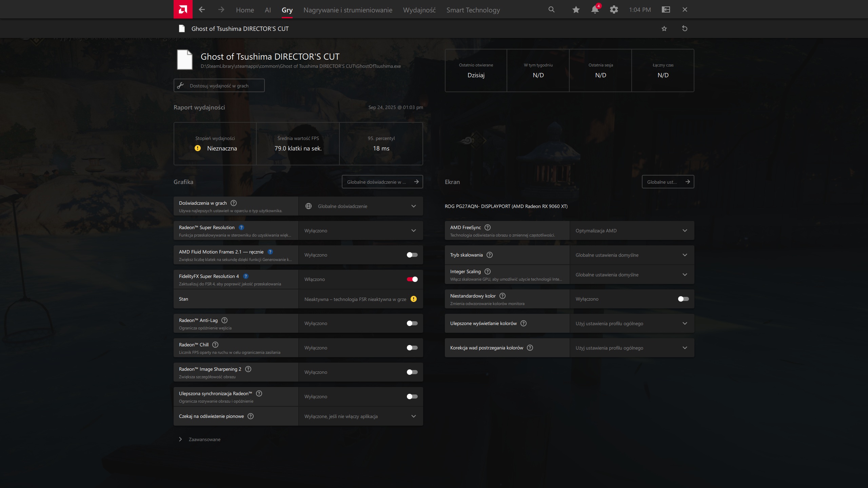Open Korekcja wad postrzegania kolorów dropdown

pyautogui.click(x=632, y=348)
